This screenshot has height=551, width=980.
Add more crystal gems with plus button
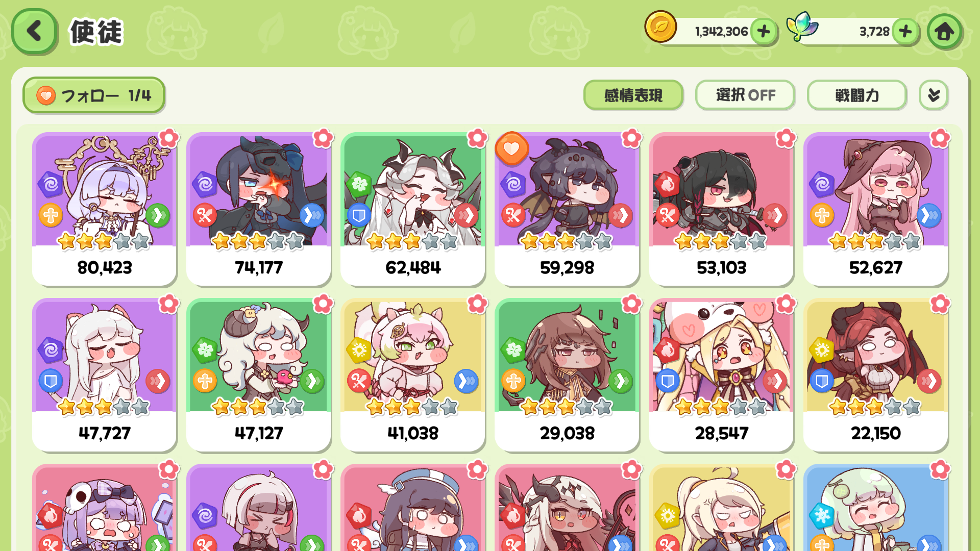click(x=905, y=32)
